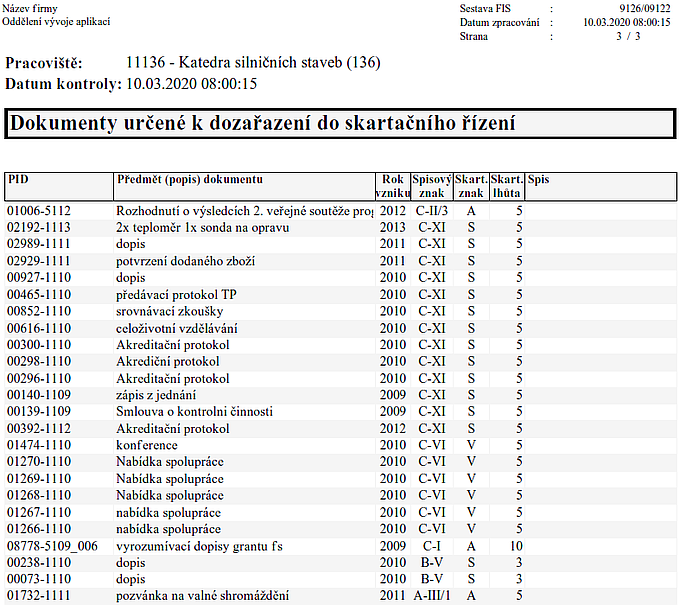Viewport: 680px width, 605px height.
Task: Select PID 00073-1110
Action: (39, 579)
